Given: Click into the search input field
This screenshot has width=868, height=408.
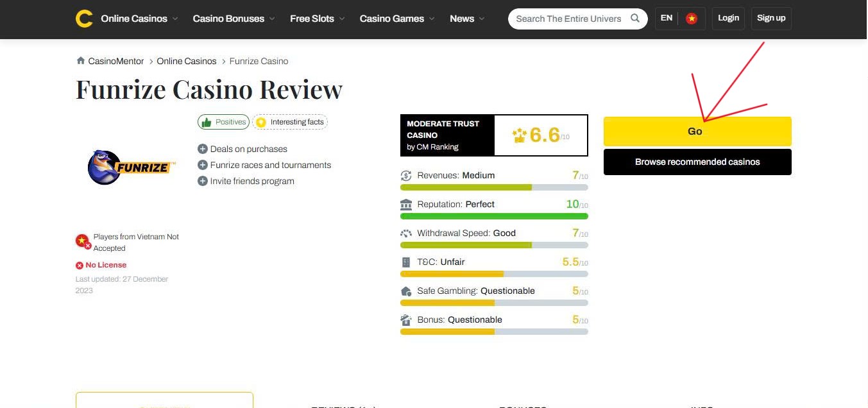Looking at the screenshot, I should coord(568,19).
